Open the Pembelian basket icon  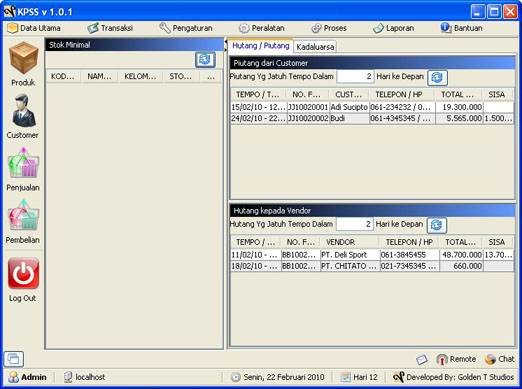click(x=23, y=215)
